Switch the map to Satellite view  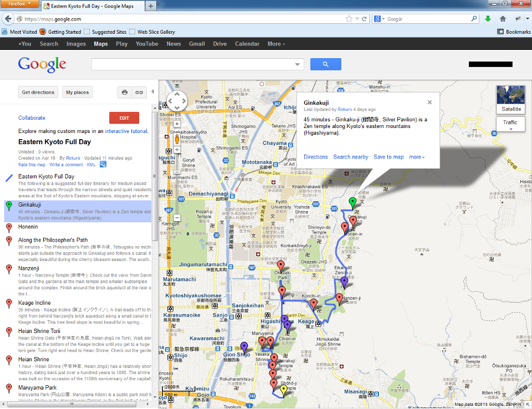click(510, 99)
